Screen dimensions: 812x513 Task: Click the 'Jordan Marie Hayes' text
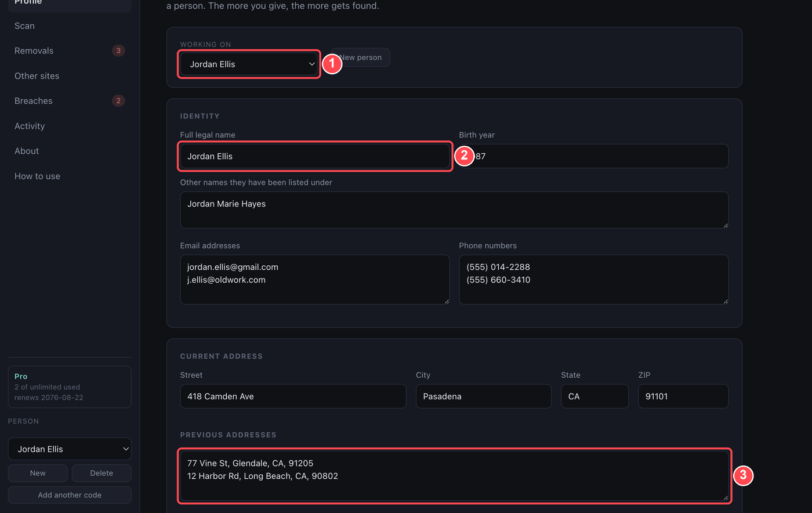point(226,204)
